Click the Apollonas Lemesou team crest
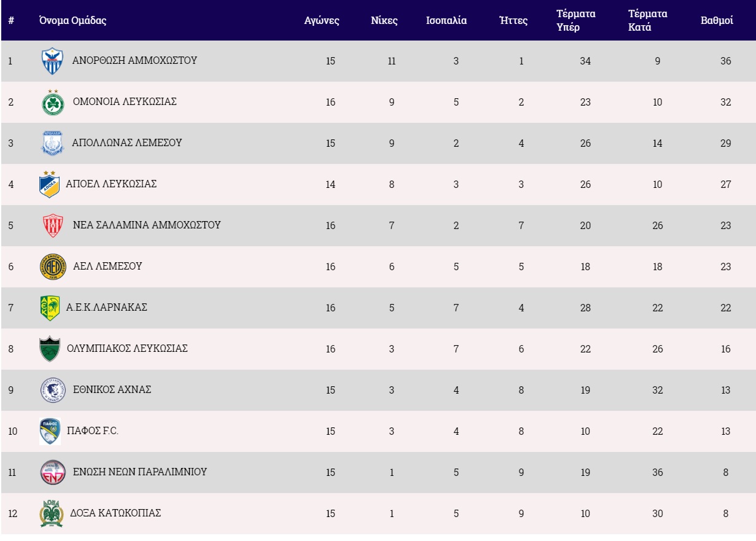Screen dimensions: 756x541 coord(52,144)
